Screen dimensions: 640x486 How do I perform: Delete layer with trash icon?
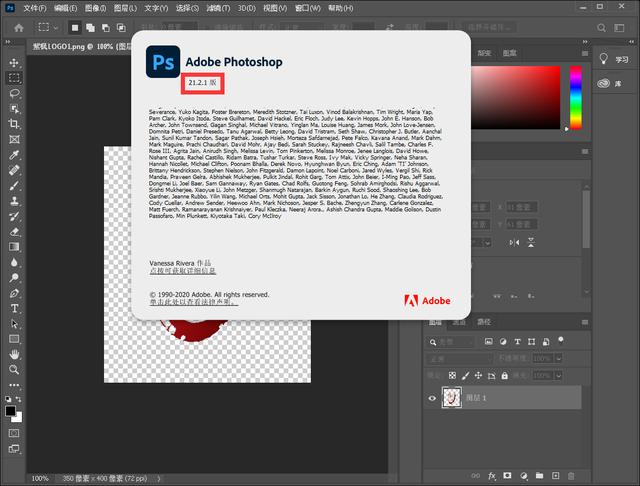[571, 476]
